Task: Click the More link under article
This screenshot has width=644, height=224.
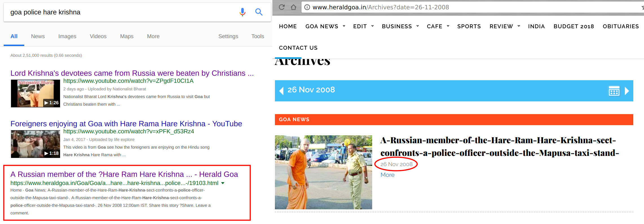Action: click(x=387, y=175)
